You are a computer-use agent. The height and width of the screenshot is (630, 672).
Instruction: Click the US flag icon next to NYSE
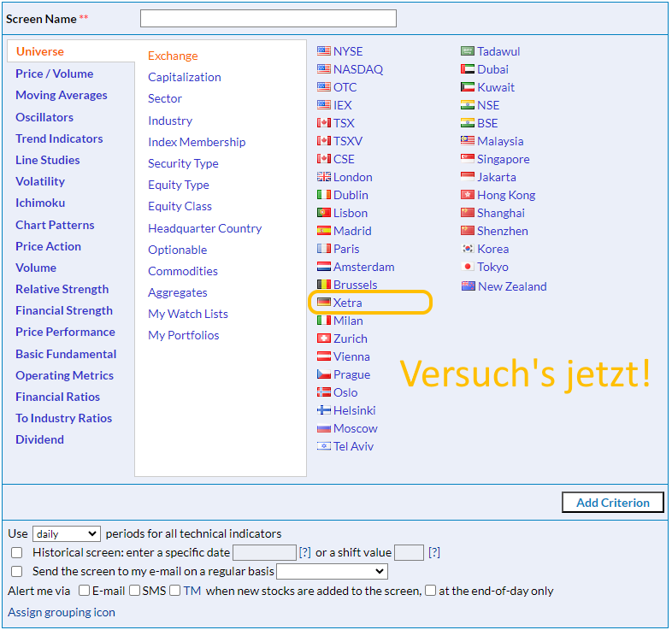coord(323,51)
